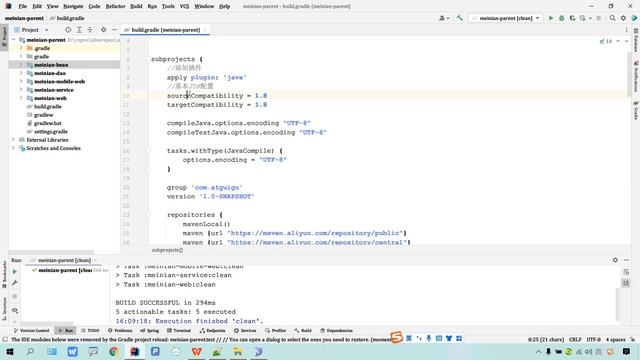640x360 pixels.
Task: Click Project panel horizontal scrollbar
Action: (51, 252)
